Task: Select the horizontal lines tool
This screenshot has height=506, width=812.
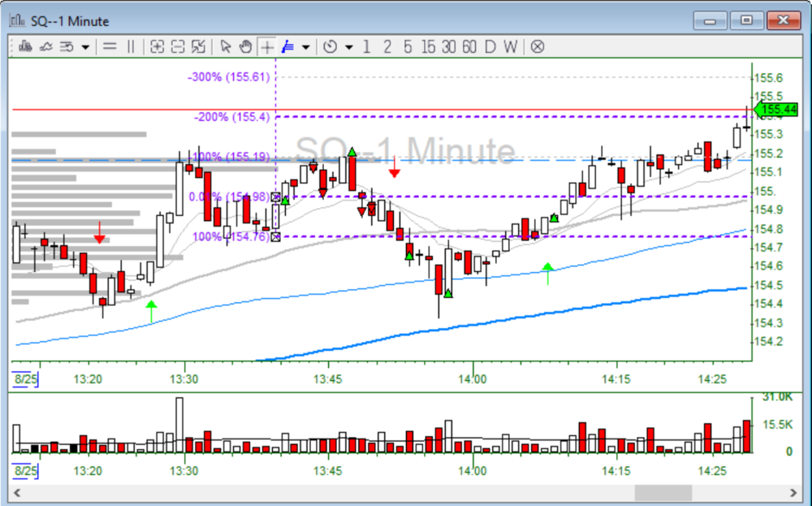Action: 110,46
